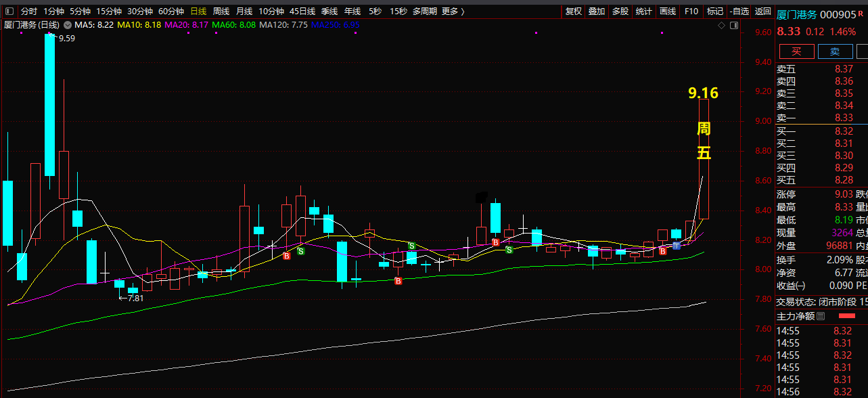Expand the indicator dropdown next to 厦门港务(日线)
The image size is (868, 398).
point(68,25)
